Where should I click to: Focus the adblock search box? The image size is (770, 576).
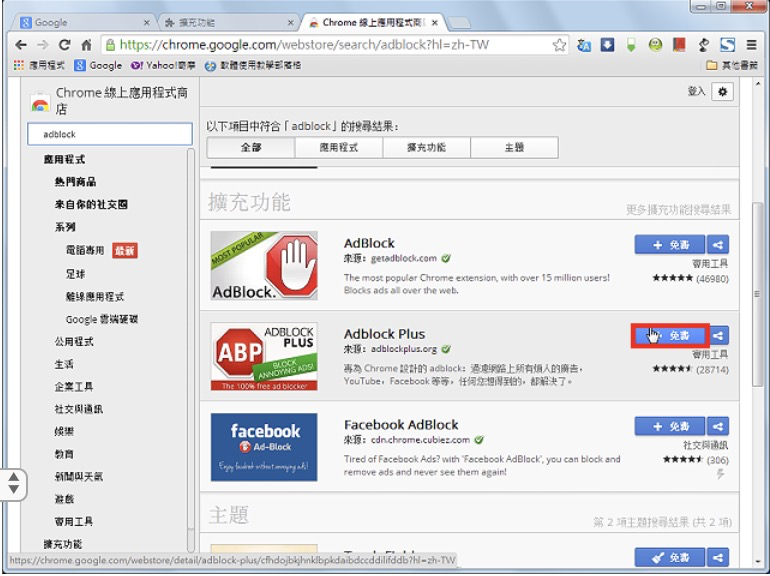pyautogui.click(x=110, y=134)
